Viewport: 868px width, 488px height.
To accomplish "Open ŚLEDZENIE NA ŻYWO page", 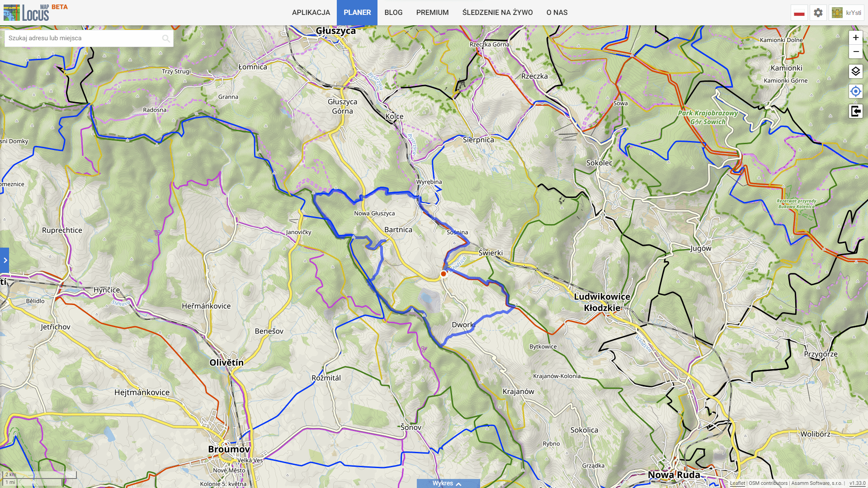I will point(497,13).
